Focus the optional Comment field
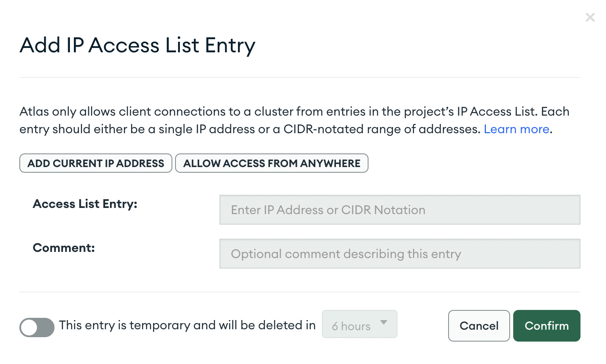 (399, 254)
